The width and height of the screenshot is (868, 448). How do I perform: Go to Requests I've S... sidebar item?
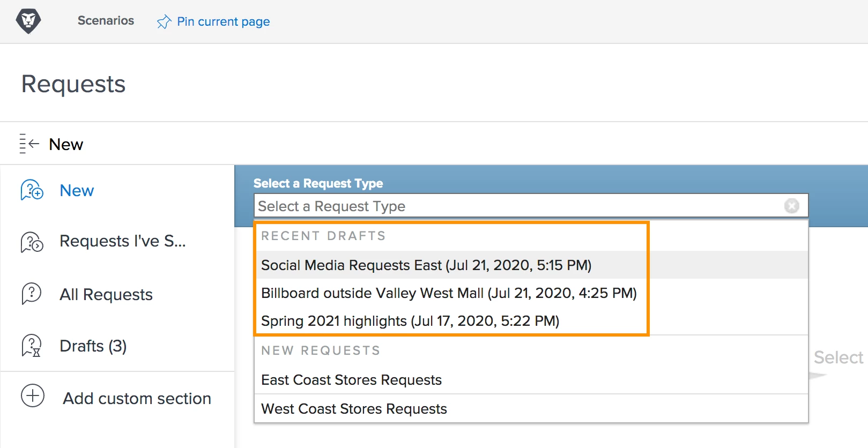click(x=122, y=242)
